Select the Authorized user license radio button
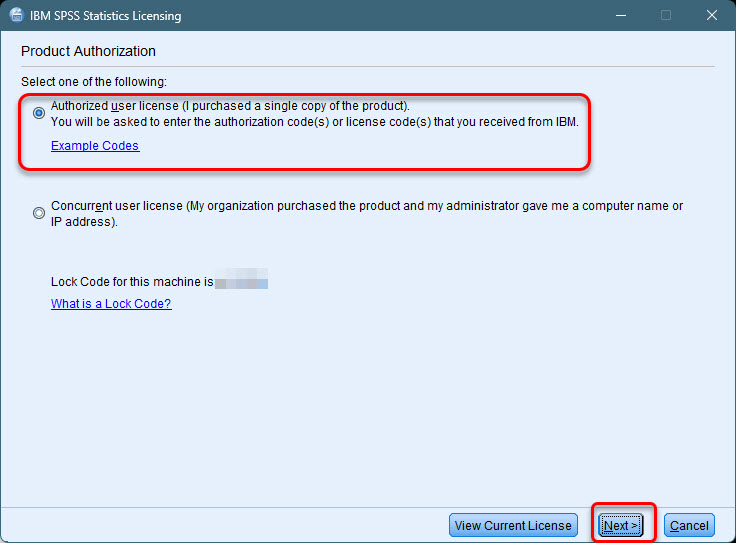 coord(39,113)
